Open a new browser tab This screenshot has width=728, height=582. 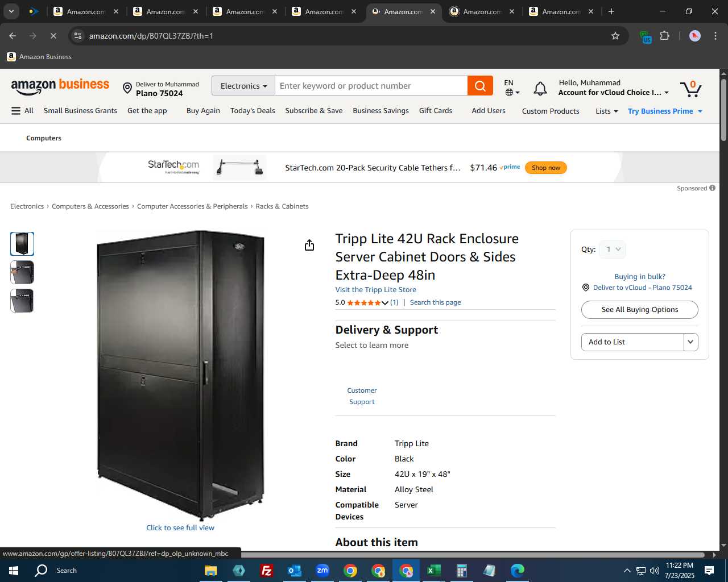(x=611, y=11)
